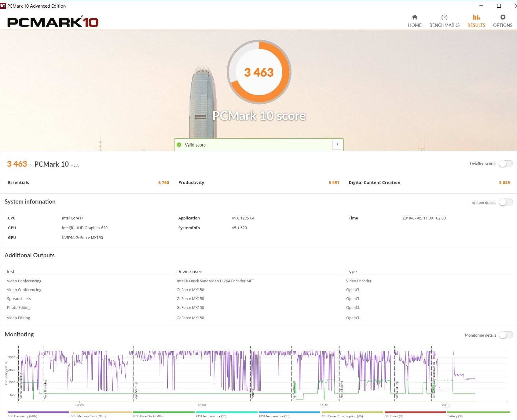Image resolution: width=517 pixels, height=420 pixels.
Task: Click the time value 2018-07-05 11:00
Action: click(x=424, y=218)
